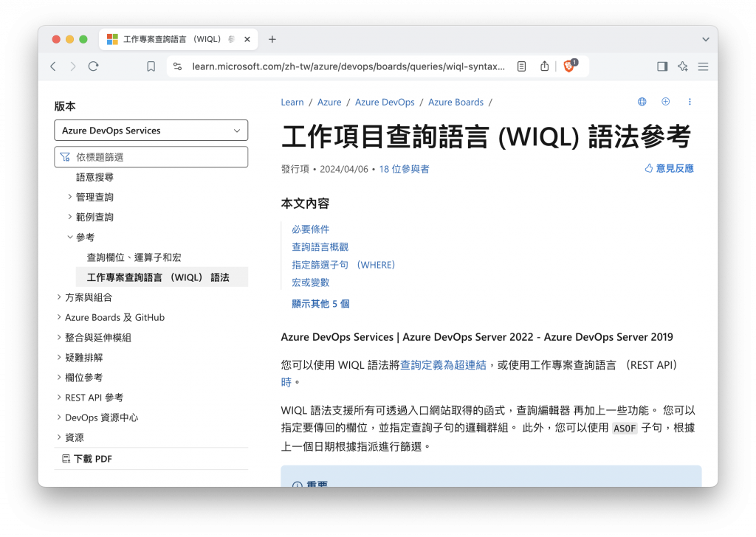Open the browser hamburger menu
This screenshot has height=537, width=756.
(703, 66)
